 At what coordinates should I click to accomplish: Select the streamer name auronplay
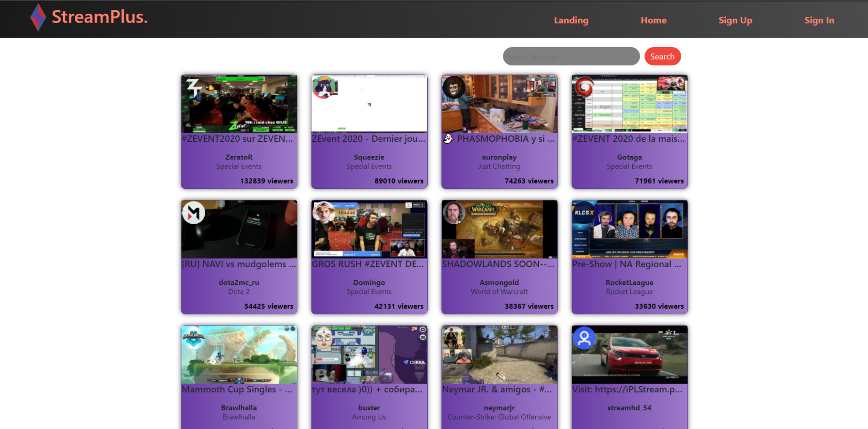pyautogui.click(x=499, y=157)
